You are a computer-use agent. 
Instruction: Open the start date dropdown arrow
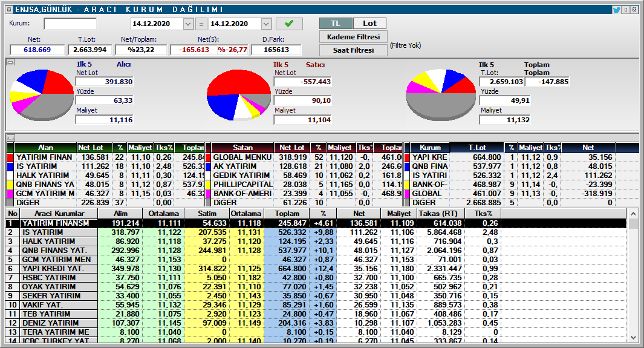[x=188, y=24]
